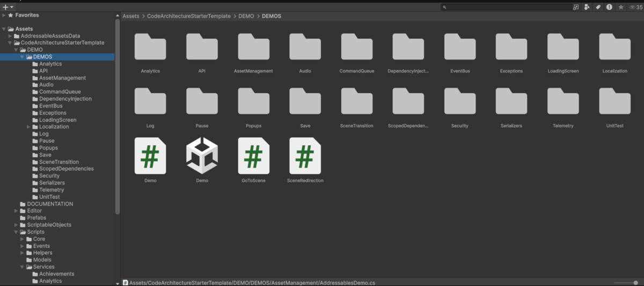Expand the ScriptableObjects folder arrow

tap(16, 225)
